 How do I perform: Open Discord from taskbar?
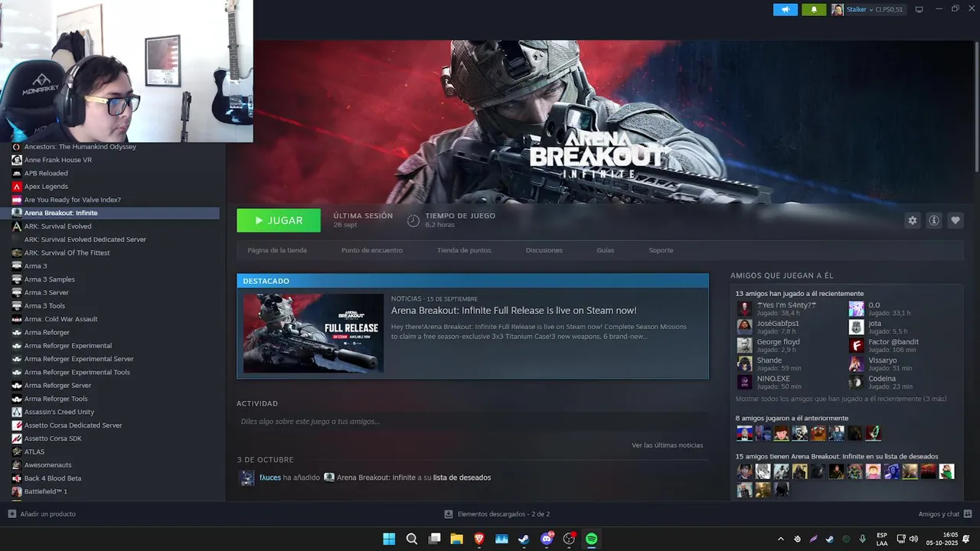[547, 539]
